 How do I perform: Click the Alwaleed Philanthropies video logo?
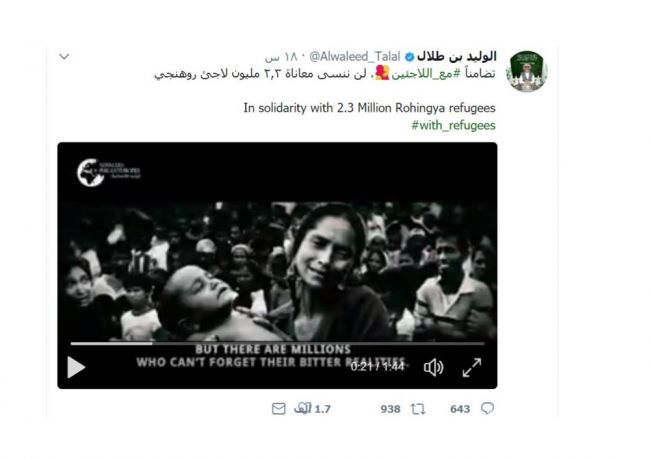pyautogui.click(x=109, y=172)
